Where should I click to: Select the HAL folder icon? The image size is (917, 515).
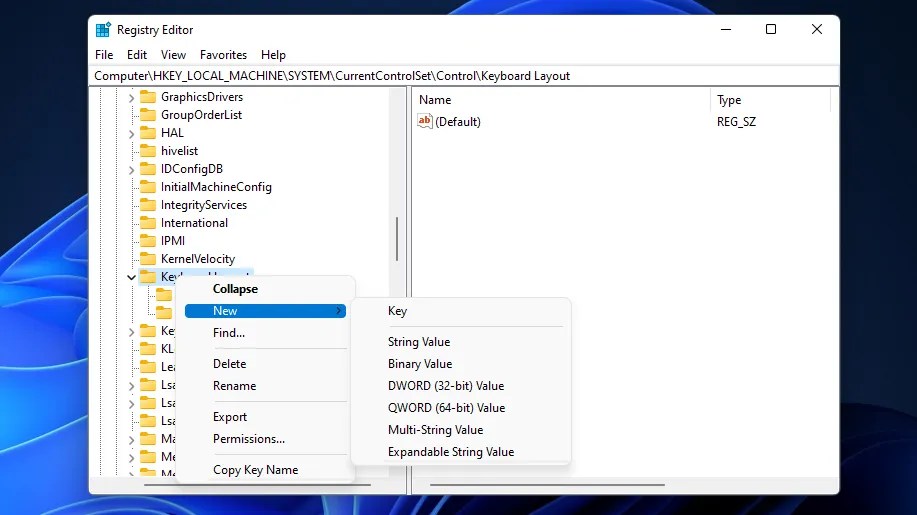point(148,133)
